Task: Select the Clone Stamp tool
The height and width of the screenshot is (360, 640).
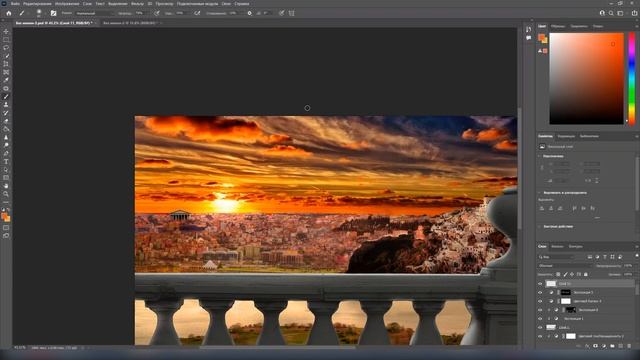Action: tap(6, 105)
